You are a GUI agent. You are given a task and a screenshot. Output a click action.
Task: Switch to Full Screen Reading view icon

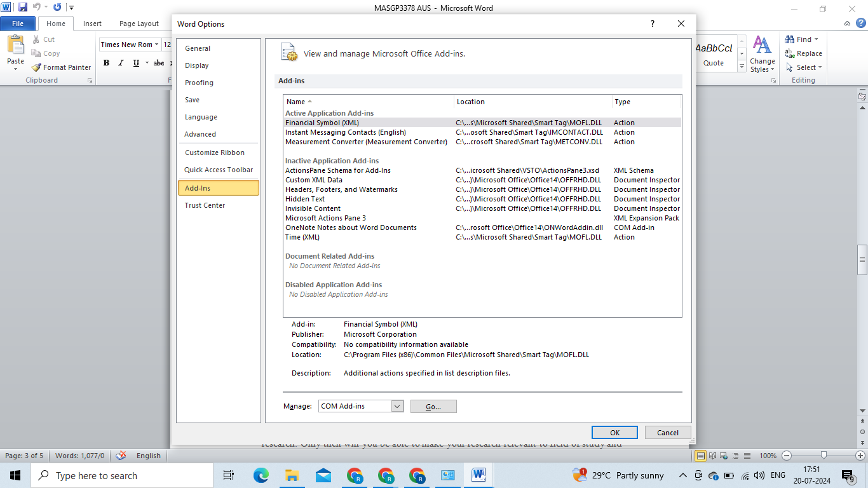[x=713, y=456]
